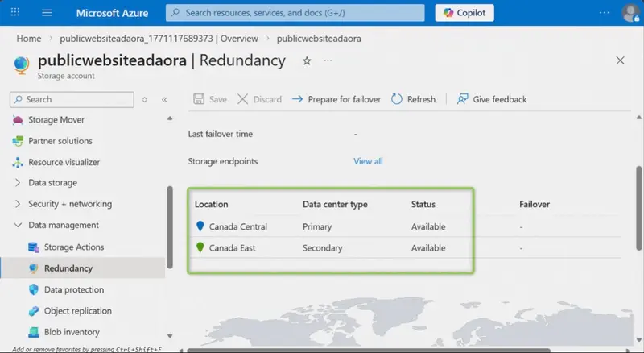This screenshot has width=644, height=353.
Task: Open Storage Mover in sidebar
Action: [56, 120]
